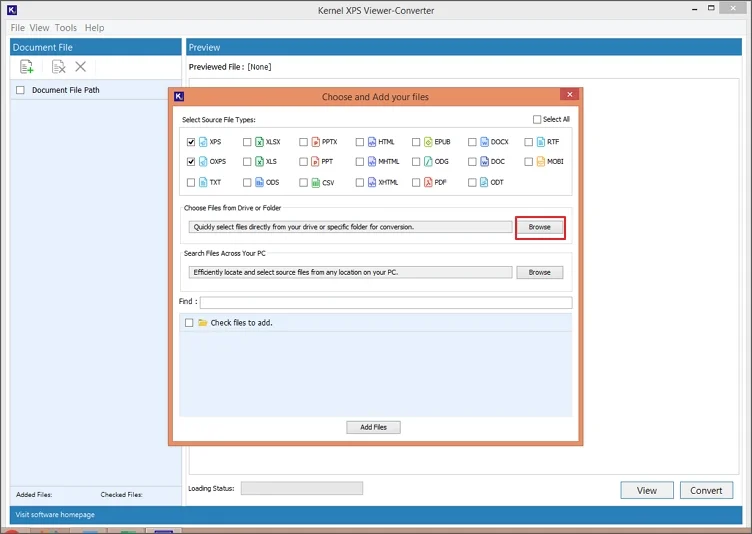This screenshot has height=534, width=752.
Task: Click the PDF file type icon
Action: 428,182
